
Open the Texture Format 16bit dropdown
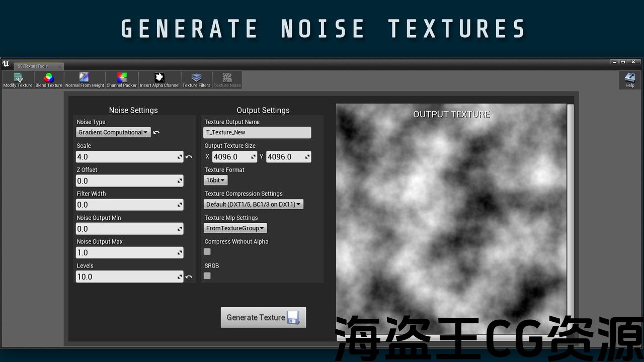click(x=215, y=180)
